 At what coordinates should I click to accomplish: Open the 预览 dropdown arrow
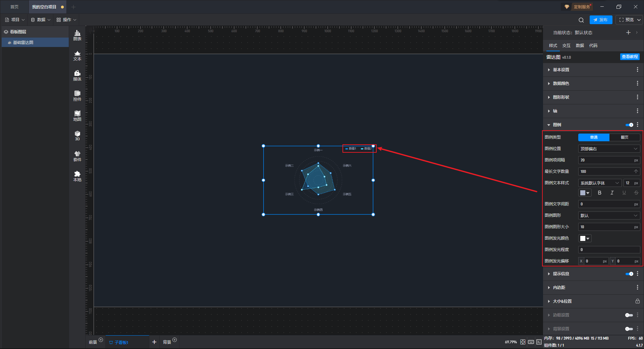[639, 20]
